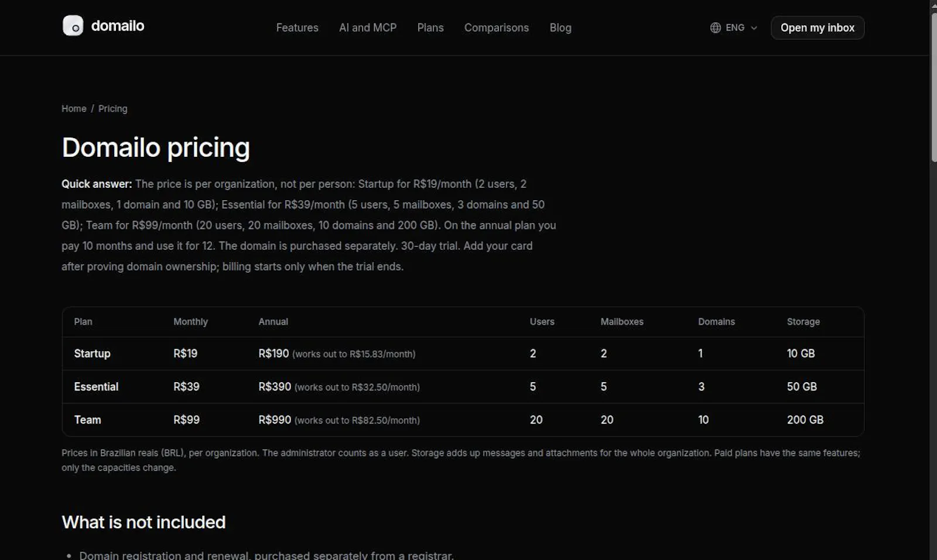Viewport: 937px width, 560px height.
Task: Click the R$19 monthly price
Action: (185, 353)
